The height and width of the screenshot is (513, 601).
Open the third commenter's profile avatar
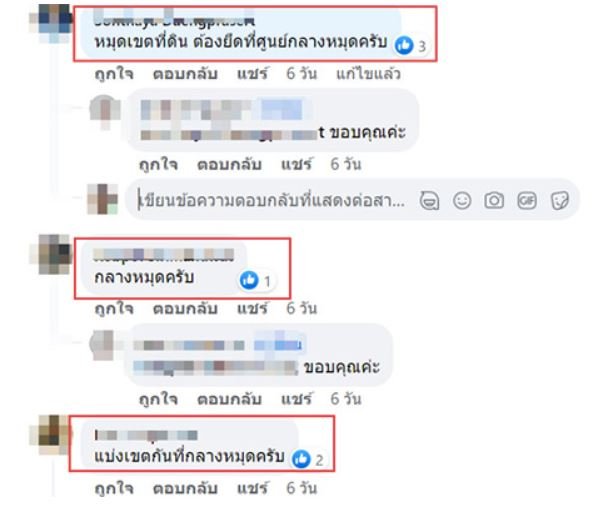(x=51, y=435)
